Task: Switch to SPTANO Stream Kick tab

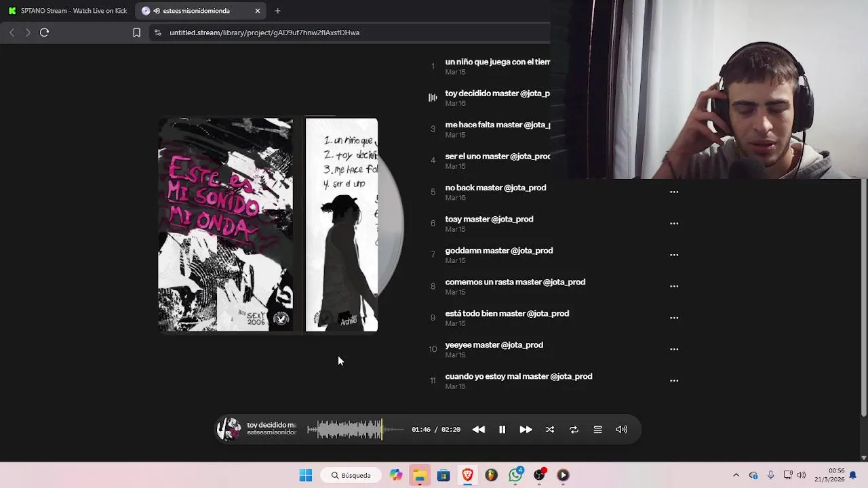Action: [x=67, y=11]
